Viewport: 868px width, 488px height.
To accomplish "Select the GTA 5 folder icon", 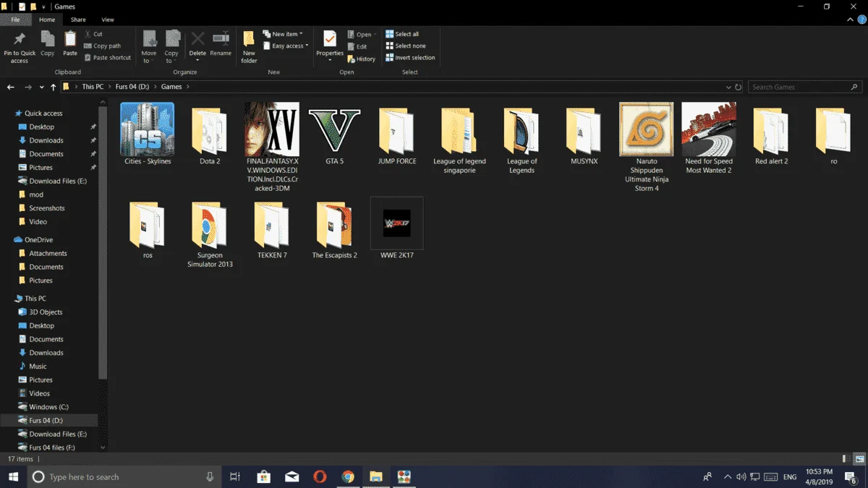I will (x=334, y=129).
